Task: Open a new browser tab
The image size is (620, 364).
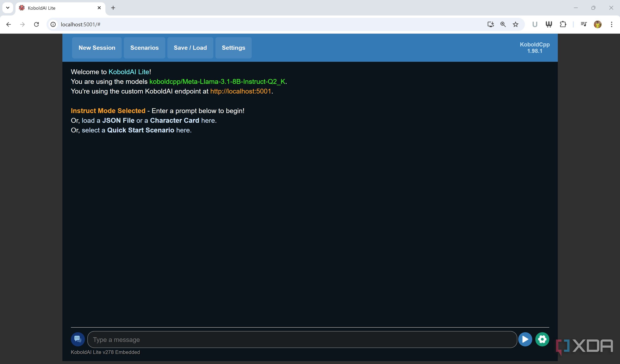Action: click(x=113, y=8)
